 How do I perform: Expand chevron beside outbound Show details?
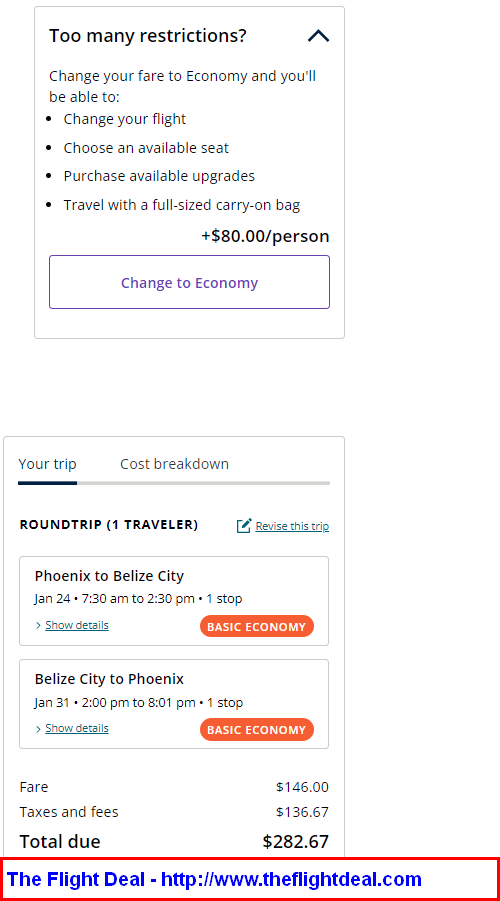click(39, 625)
